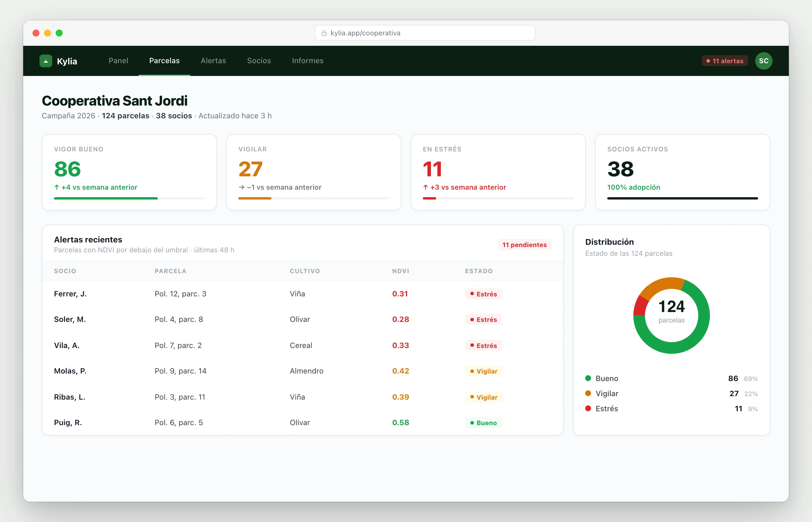The image size is (812, 522).
Task: Open the Alertas tab
Action: (x=213, y=61)
